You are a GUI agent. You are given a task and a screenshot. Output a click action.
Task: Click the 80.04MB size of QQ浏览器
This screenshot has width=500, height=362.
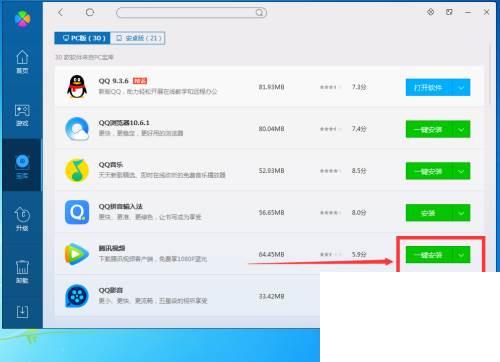click(x=271, y=129)
